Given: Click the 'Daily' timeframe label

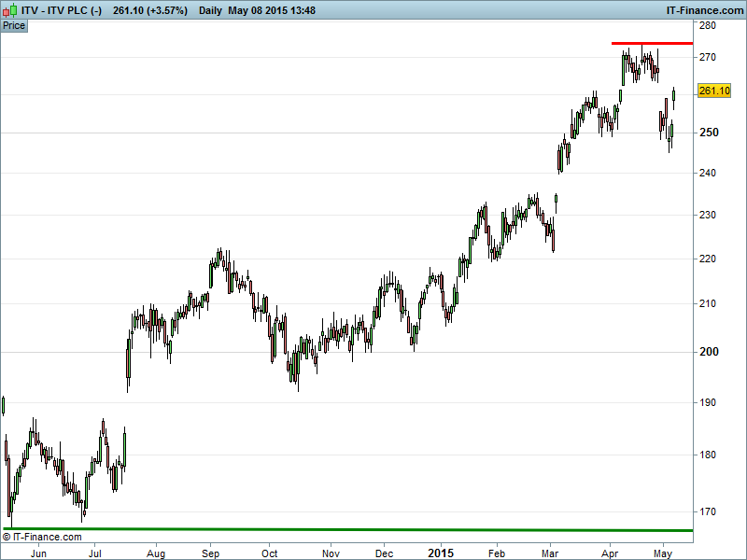Looking at the screenshot, I should coord(210,10).
